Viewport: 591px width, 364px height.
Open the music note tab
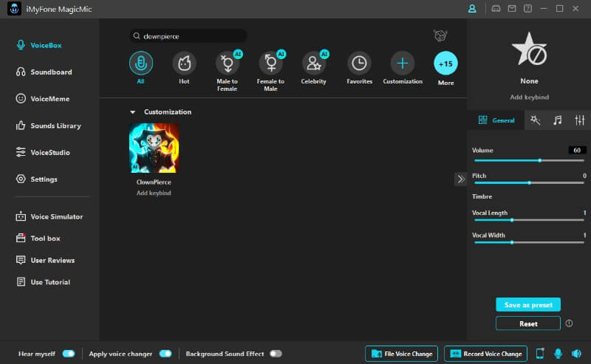click(x=558, y=120)
